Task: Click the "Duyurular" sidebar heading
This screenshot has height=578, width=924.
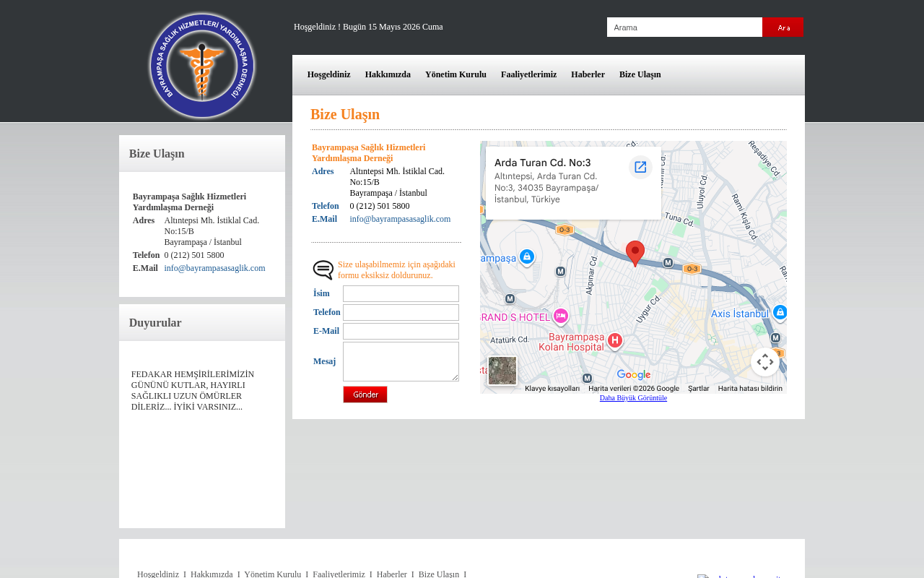Action: [155, 323]
